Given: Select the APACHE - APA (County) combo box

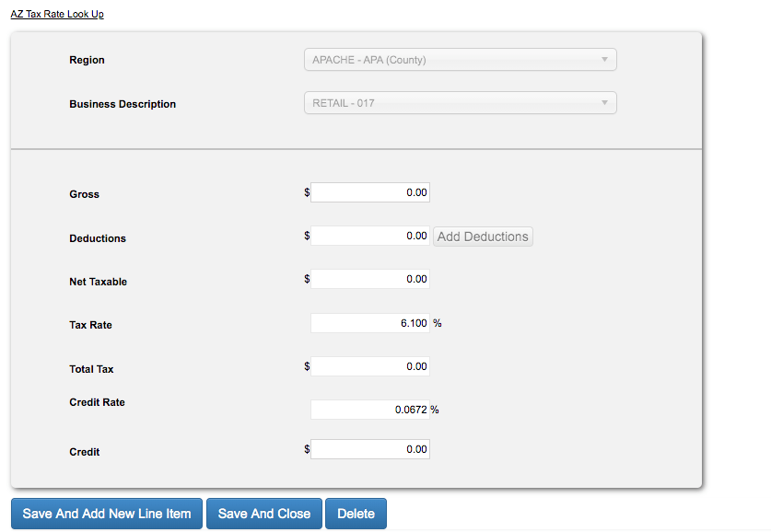Looking at the screenshot, I should point(461,60).
